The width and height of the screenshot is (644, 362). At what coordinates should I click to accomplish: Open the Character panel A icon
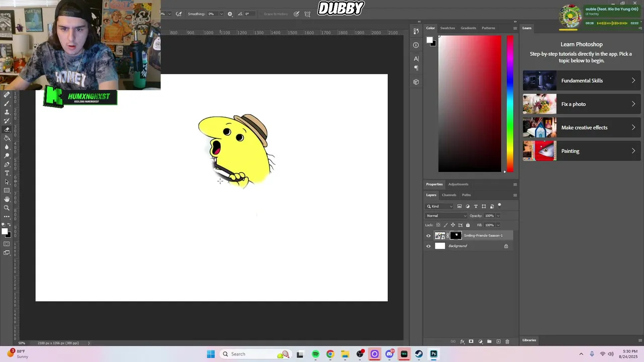click(416, 59)
